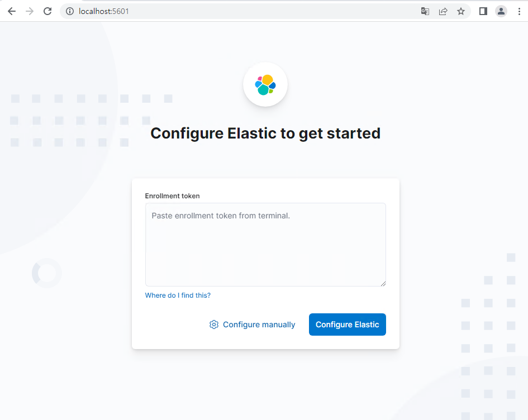Screen dimensions: 528x420
Task: Click the gear icon beside Configure manually
Action: pyautogui.click(x=214, y=324)
